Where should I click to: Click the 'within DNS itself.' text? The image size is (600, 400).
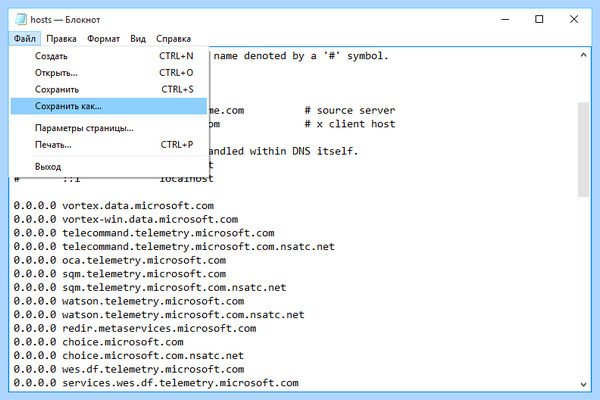click(304, 151)
